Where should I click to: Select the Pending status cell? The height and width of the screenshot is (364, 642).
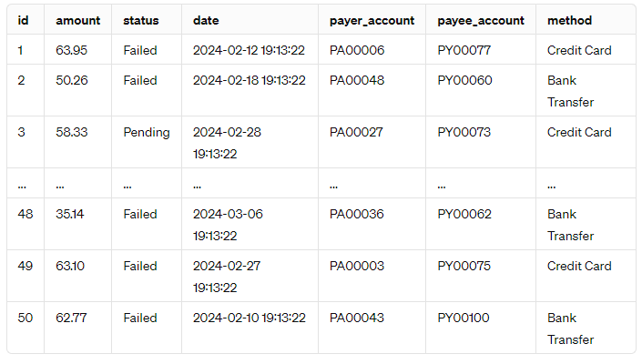pos(147,133)
